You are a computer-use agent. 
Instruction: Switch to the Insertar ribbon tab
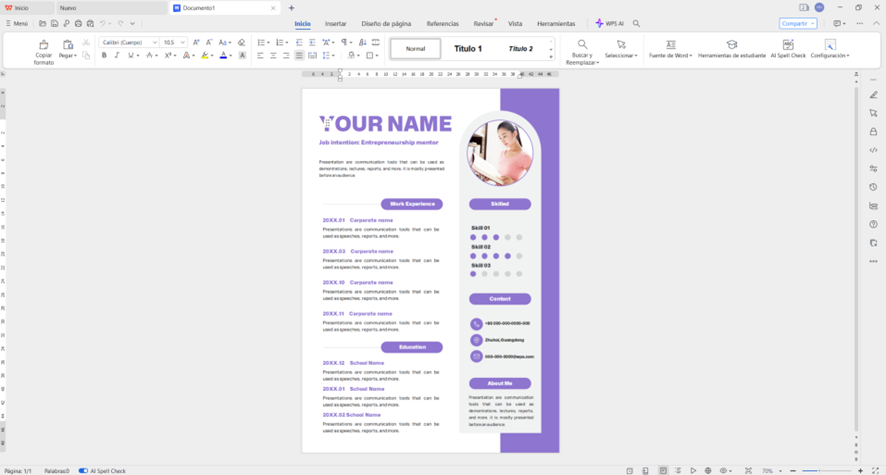point(336,23)
